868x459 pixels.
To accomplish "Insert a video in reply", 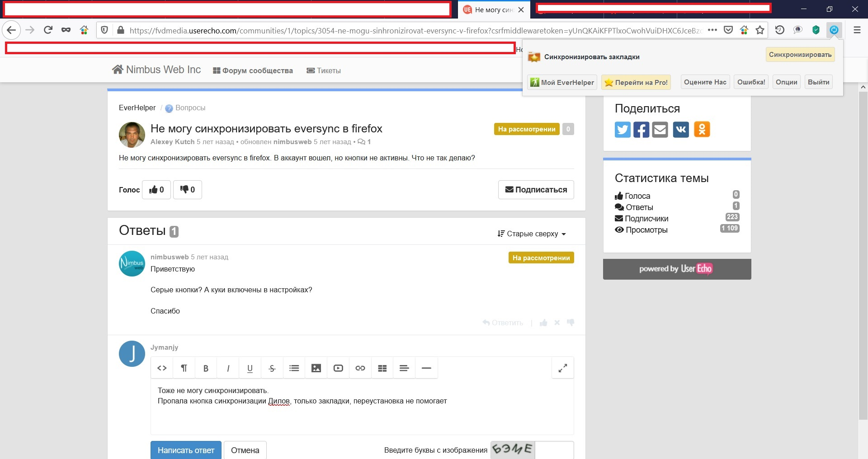I will tap(338, 368).
